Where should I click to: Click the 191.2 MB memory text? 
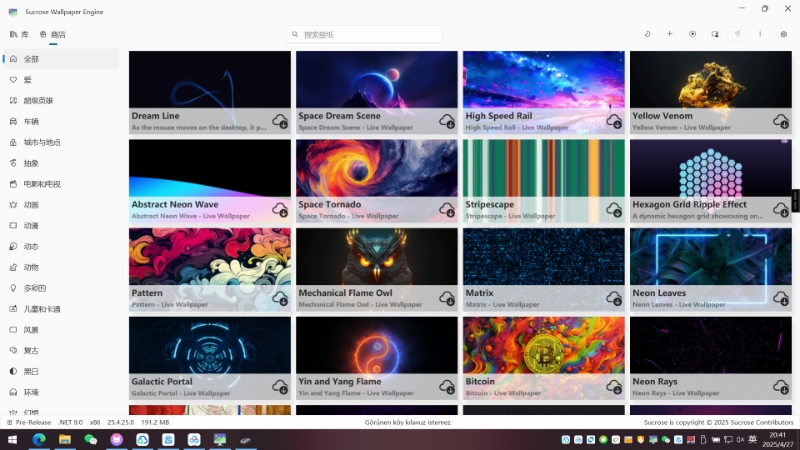[155, 422]
